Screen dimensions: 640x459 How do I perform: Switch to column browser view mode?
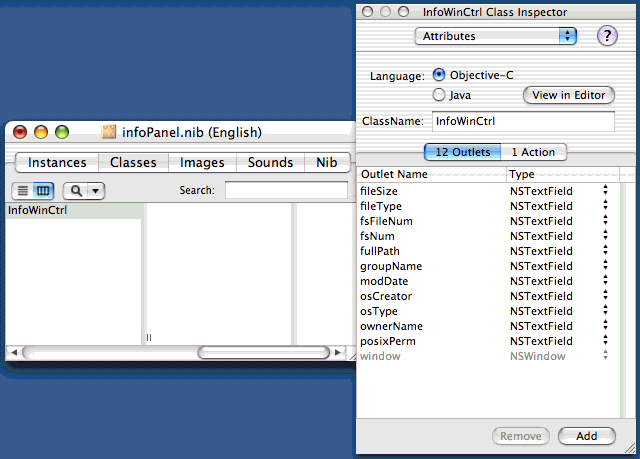click(43, 190)
